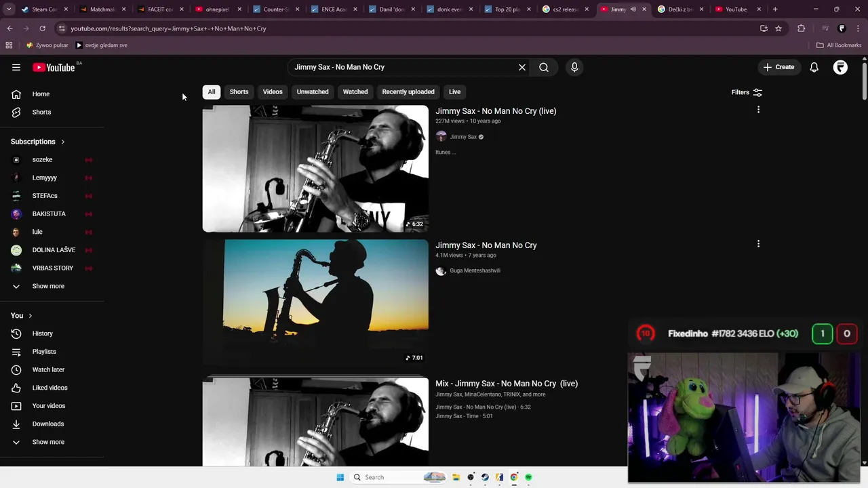
Task: Expand the You section chevron
Action: (x=31, y=316)
